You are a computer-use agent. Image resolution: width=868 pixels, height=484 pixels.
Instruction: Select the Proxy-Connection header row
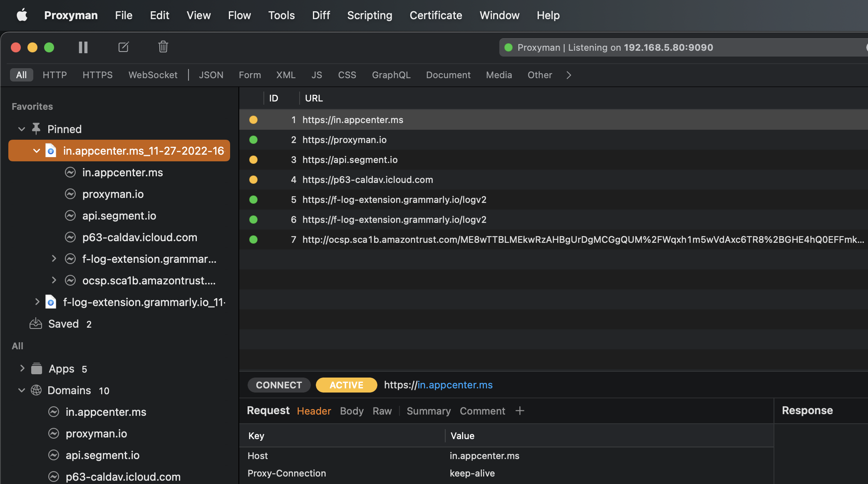pos(506,473)
